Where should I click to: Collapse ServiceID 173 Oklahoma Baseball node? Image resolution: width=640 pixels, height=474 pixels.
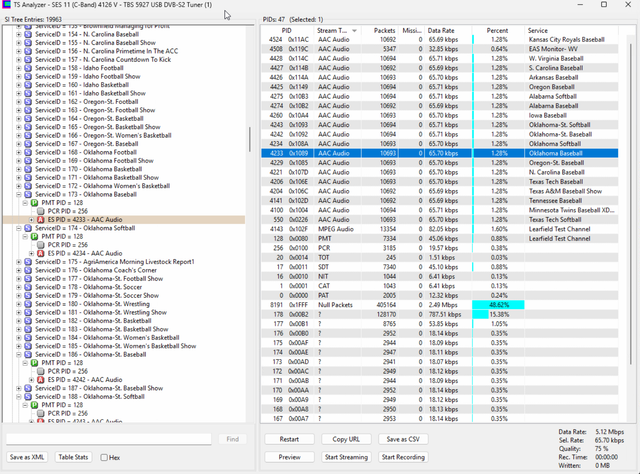[18, 194]
